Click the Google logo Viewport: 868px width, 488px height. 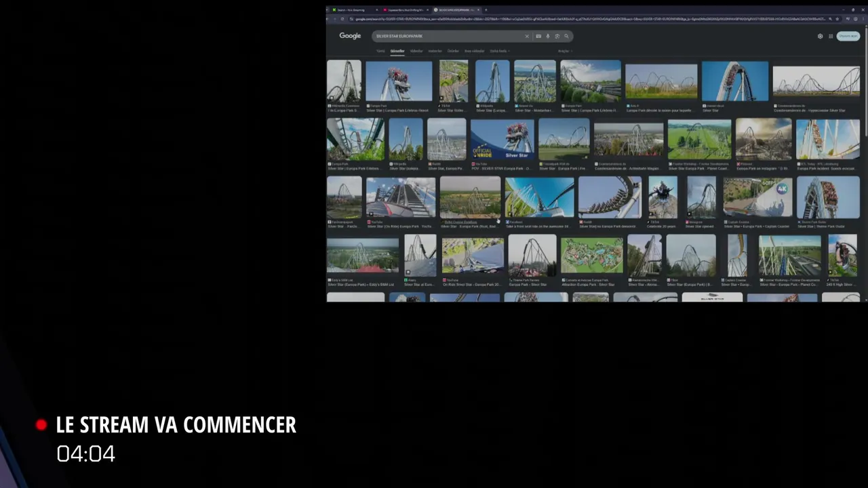coord(350,36)
